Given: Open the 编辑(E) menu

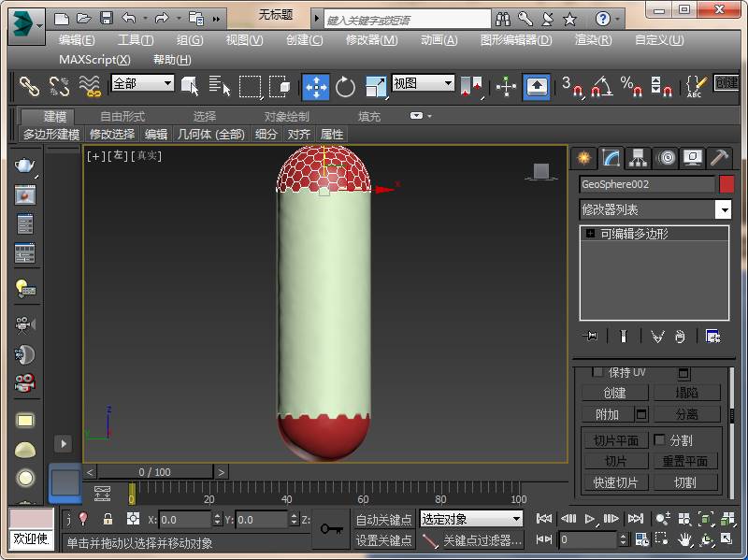Looking at the screenshot, I should 77,40.
